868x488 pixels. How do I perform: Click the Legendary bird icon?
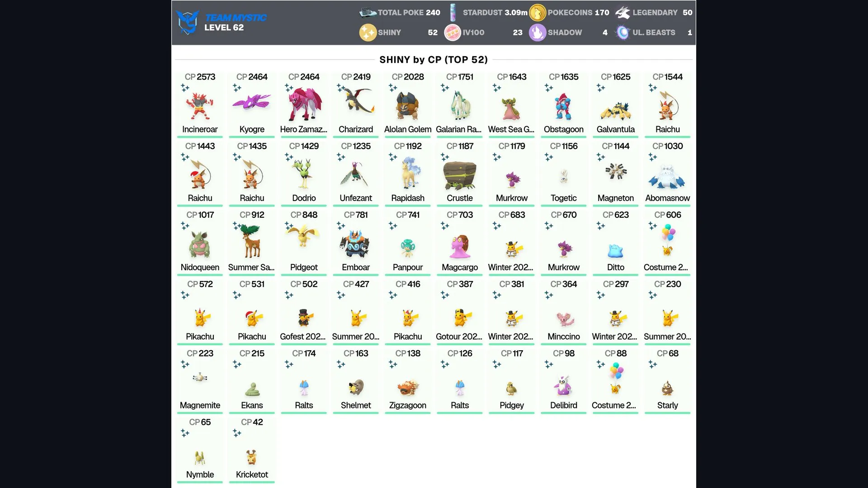point(623,13)
